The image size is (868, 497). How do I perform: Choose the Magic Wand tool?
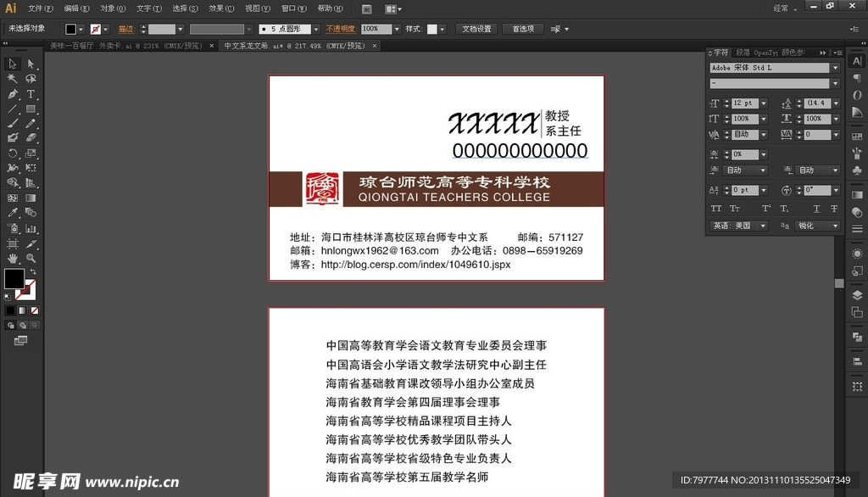(12, 79)
